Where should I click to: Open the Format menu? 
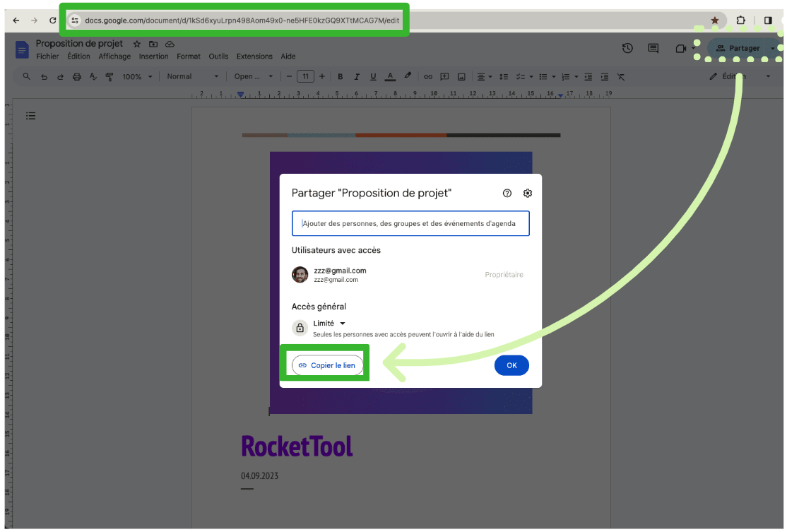point(189,57)
